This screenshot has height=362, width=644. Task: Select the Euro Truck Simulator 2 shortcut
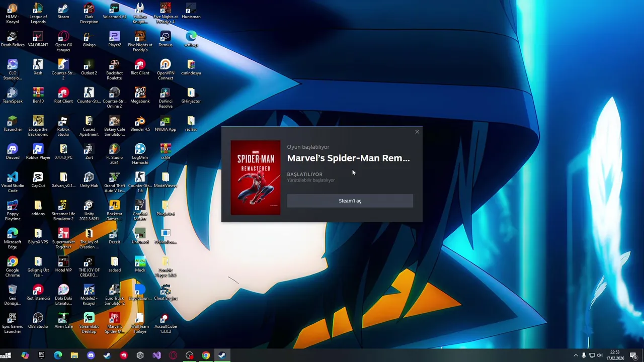click(x=114, y=295)
